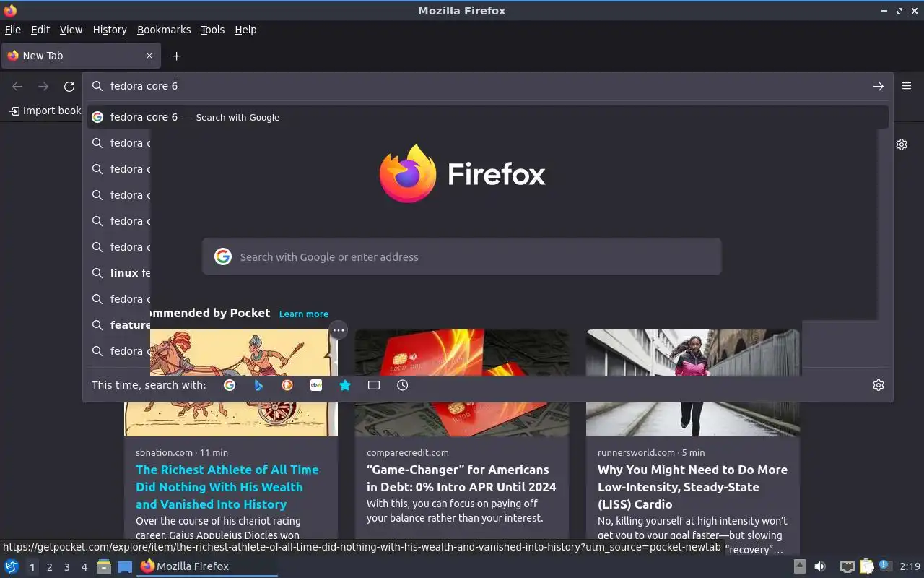The width and height of the screenshot is (924, 578).
Task: Open clipboard manager tray icon
Action: coord(866,566)
